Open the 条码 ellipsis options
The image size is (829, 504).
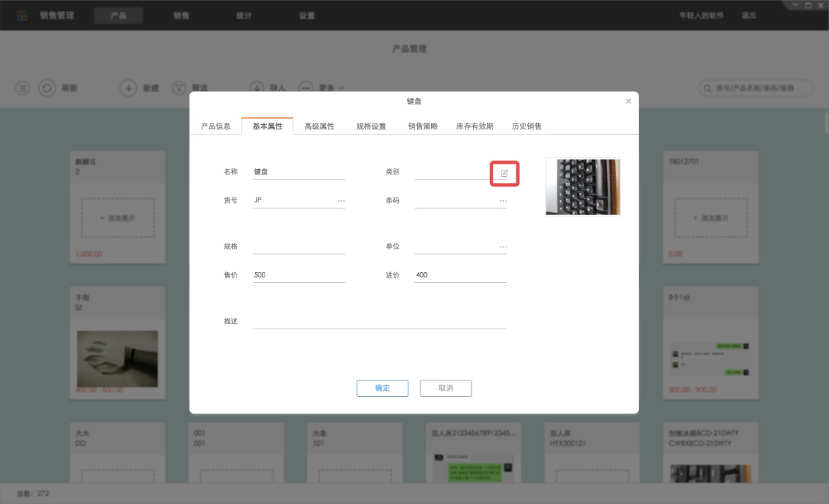503,201
